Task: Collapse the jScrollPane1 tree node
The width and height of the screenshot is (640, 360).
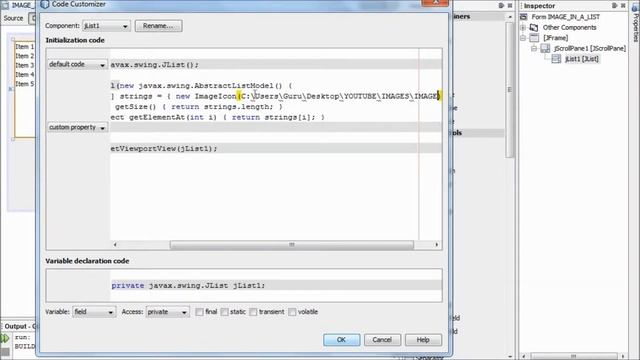Action: coord(534,49)
